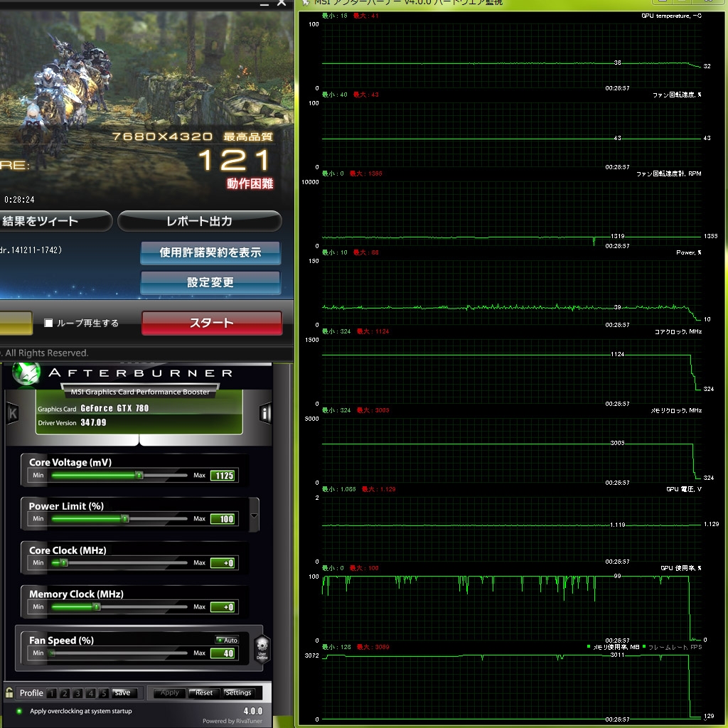
Task: Click the Fan Speed value field 40
Action: (224, 653)
